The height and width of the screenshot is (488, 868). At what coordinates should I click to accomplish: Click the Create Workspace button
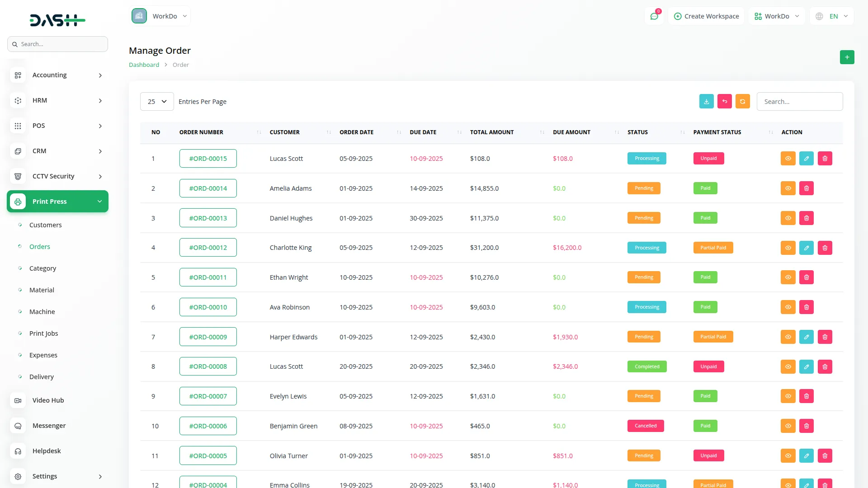coord(706,16)
